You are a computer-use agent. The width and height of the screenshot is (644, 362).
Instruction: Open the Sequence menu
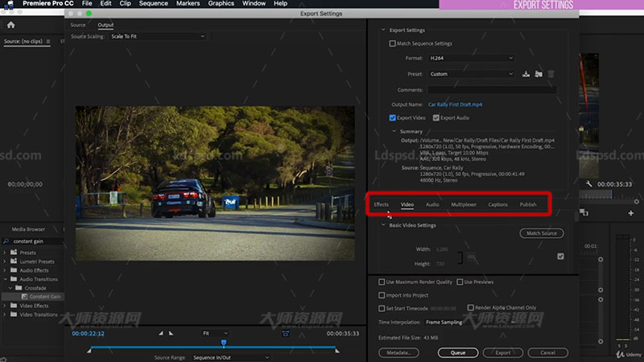tap(153, 3)
